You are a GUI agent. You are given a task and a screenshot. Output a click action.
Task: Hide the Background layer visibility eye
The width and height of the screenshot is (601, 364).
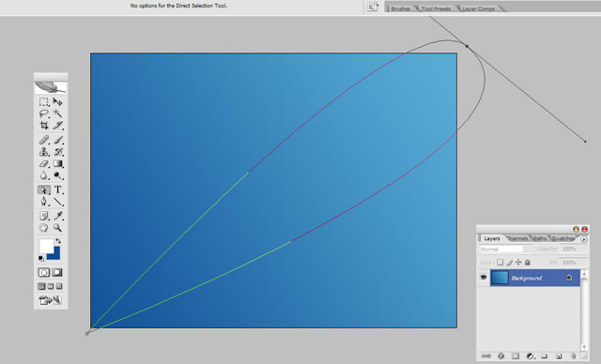(x=484, y=277)
